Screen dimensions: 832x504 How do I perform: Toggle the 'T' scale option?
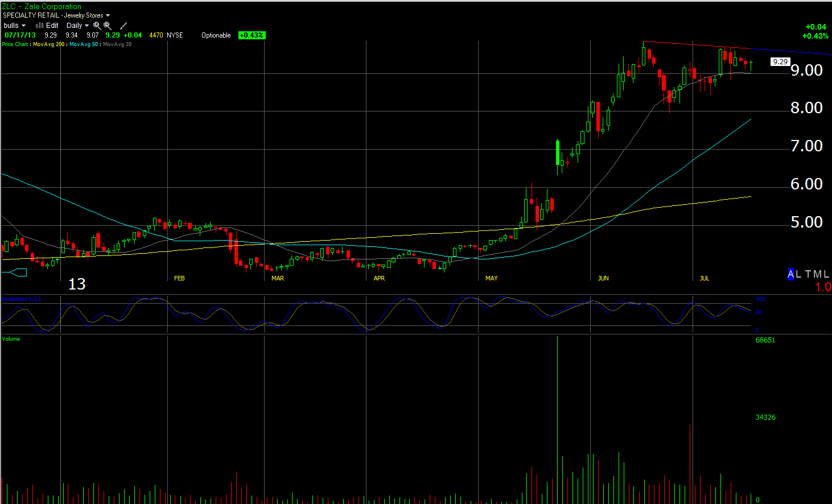click(808, 274)
